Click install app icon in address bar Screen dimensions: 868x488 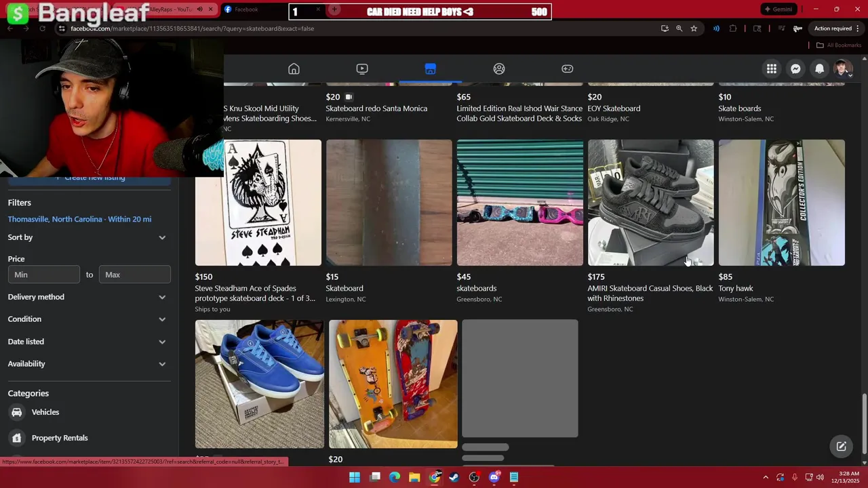coord(665,28)
